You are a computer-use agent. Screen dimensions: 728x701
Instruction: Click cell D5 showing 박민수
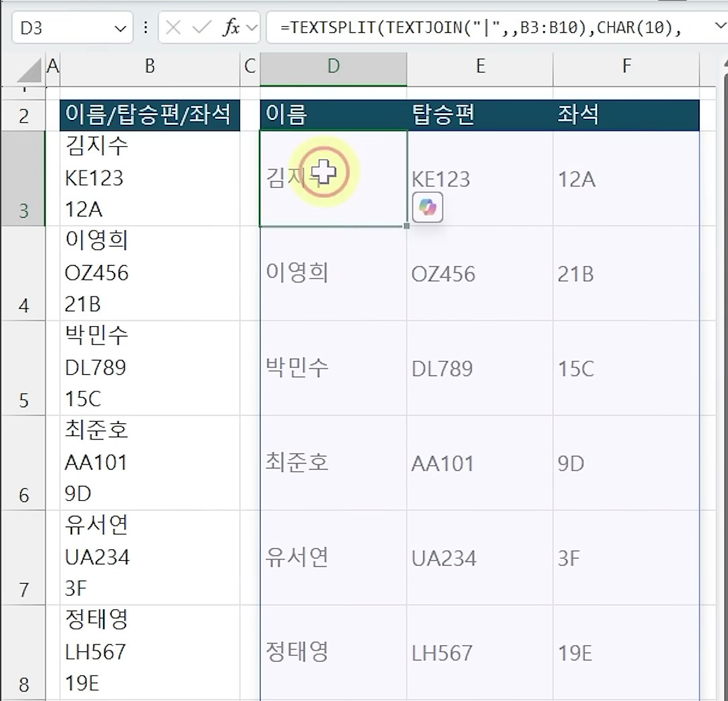tap(334, 368)
